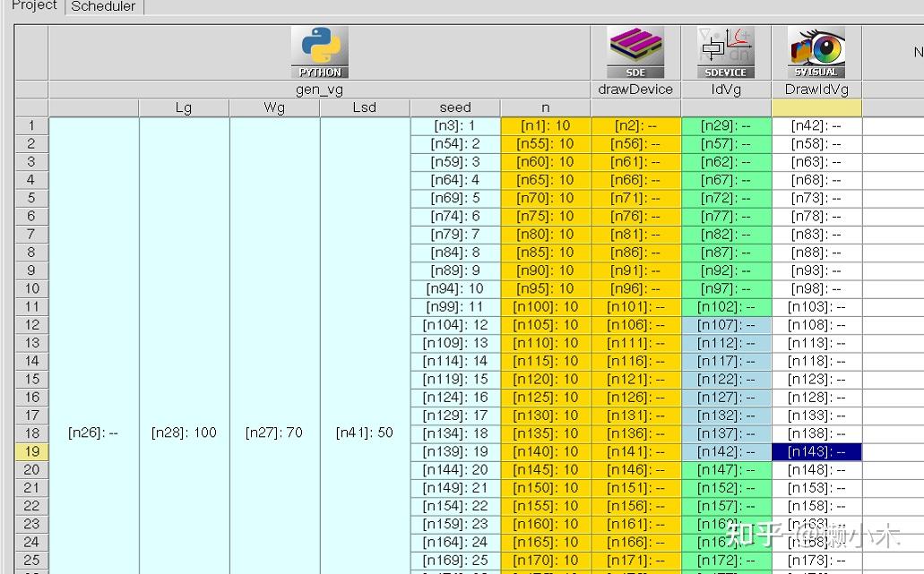Select the Lsd parameter column header
Screen dimensions: 924x574
coord(364,107)
